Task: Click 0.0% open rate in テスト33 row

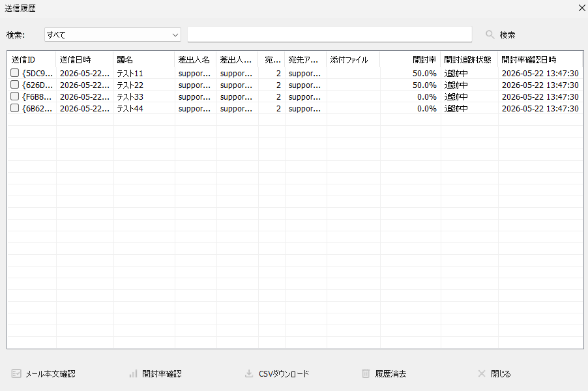Action: [x=427, y=96]
